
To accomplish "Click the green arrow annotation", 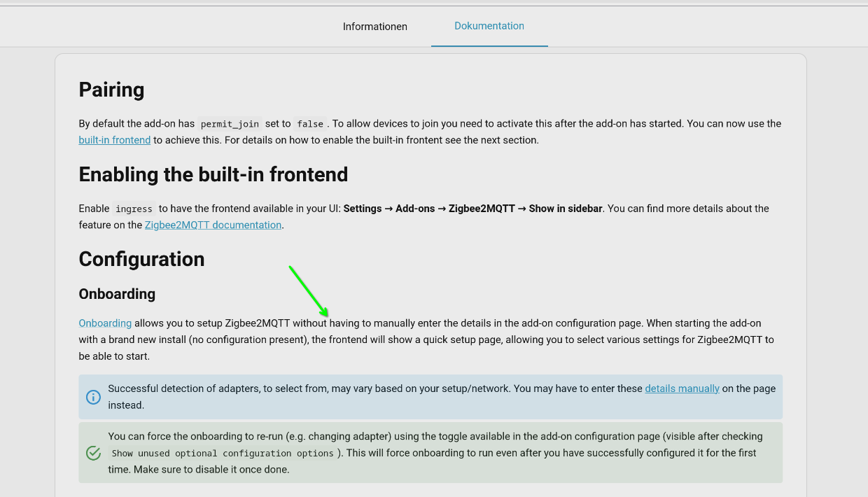I will pyautogui.click(x=309, y=290).
